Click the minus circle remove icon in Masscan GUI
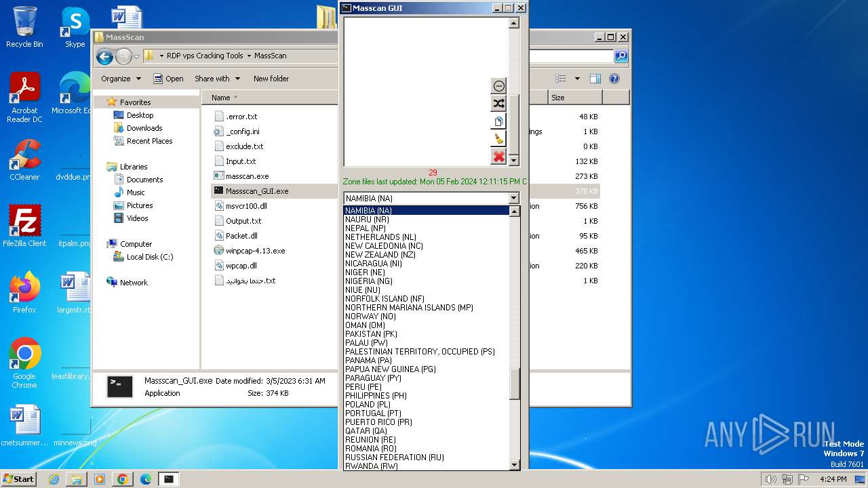Screen dimensions: 868x488 499,86
